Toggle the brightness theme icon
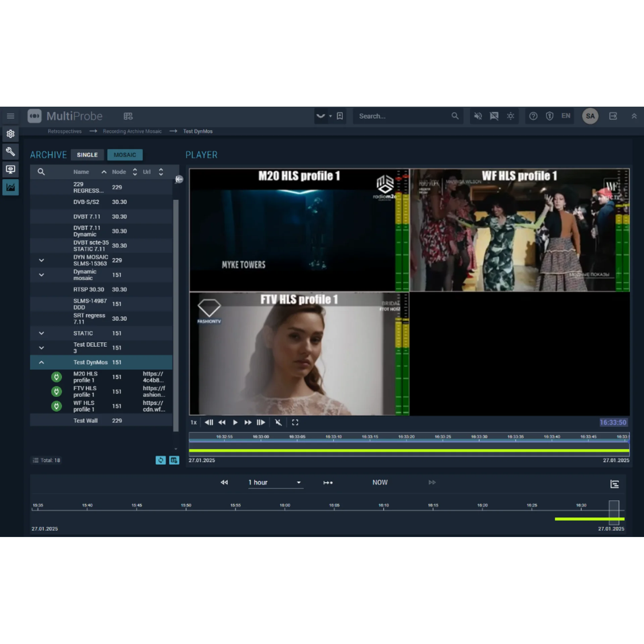This screenshot has width=644, height=644. tap(510, 116)
